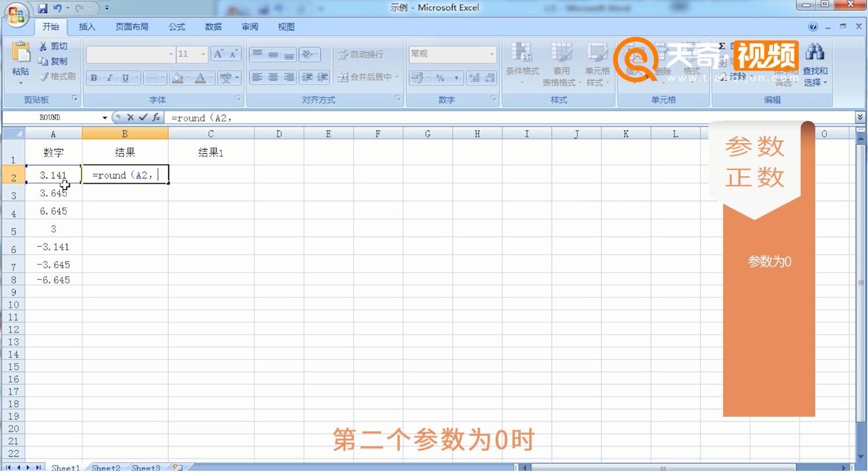Apply the fill color bucket
The width and height of the screenshot is (868, 472).
click(x=177, y=78)
